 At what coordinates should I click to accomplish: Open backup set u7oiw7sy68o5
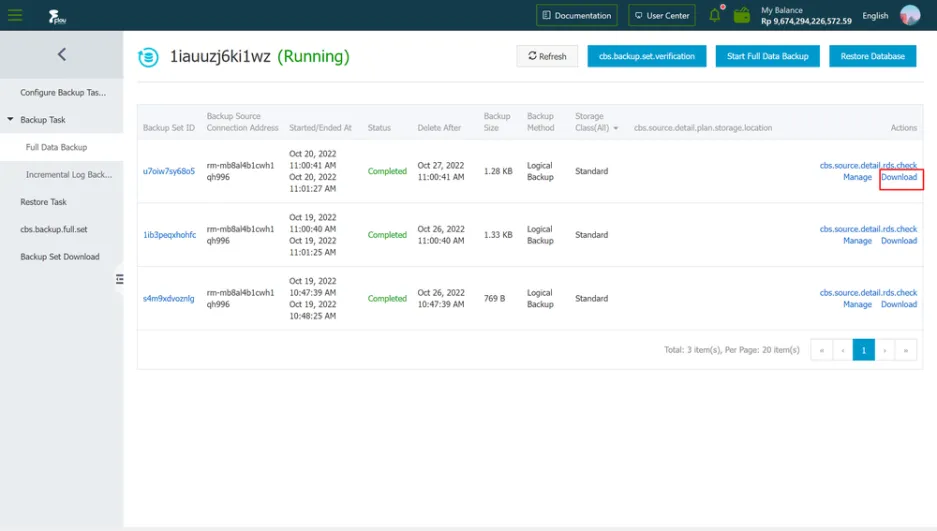point(169,171)
